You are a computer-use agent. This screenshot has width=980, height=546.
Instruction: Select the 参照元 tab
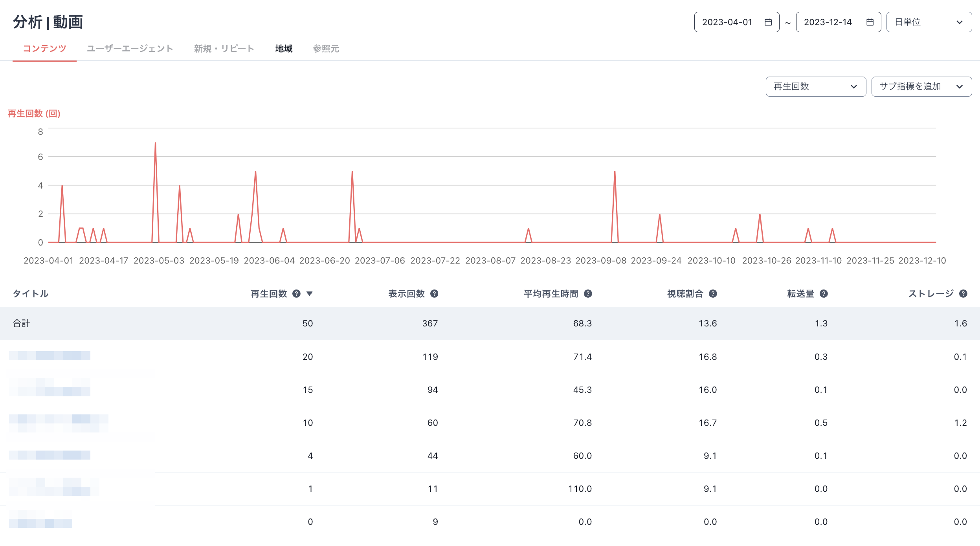326,49
